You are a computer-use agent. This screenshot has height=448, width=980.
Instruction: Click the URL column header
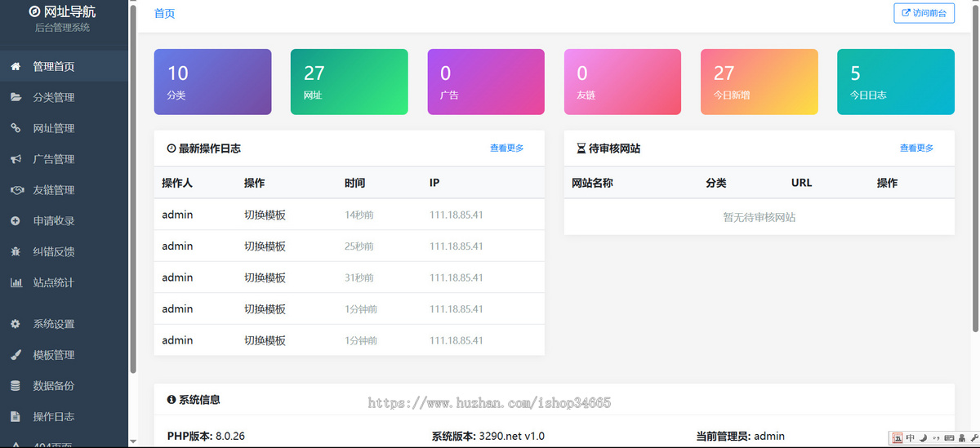click(801, 183)
